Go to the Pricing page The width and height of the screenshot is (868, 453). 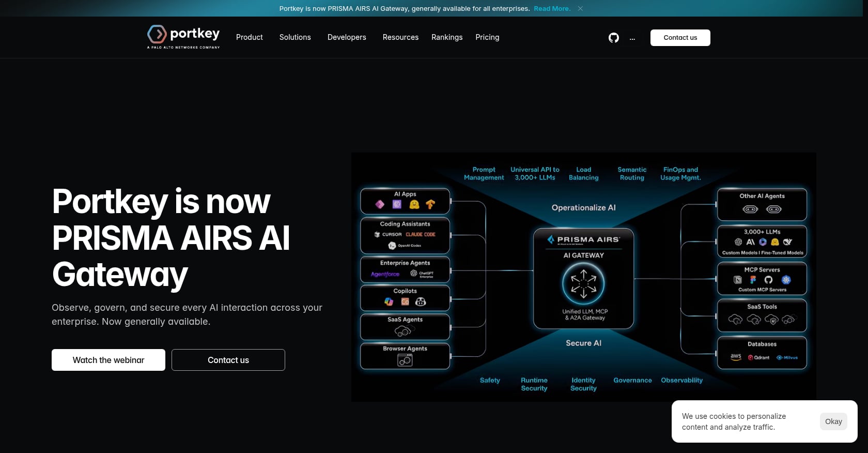coord(487,37)
